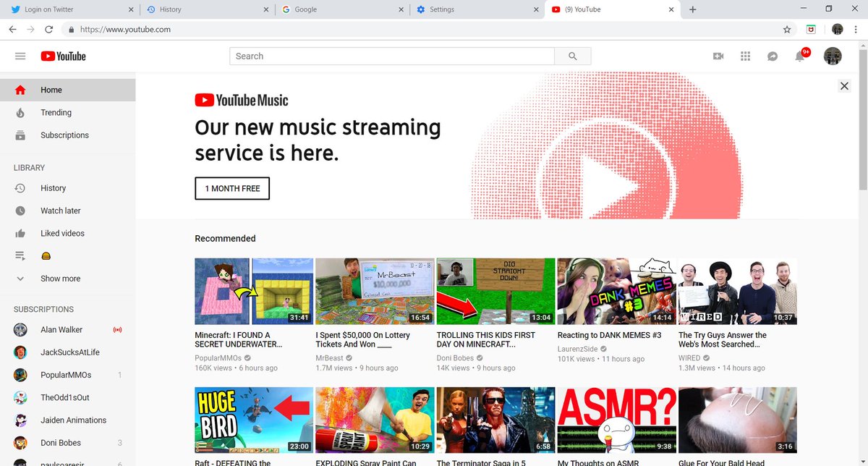Open the upload video camera icon
The image size is (868, 466).
pyautogui.click(x=718, y=56)
